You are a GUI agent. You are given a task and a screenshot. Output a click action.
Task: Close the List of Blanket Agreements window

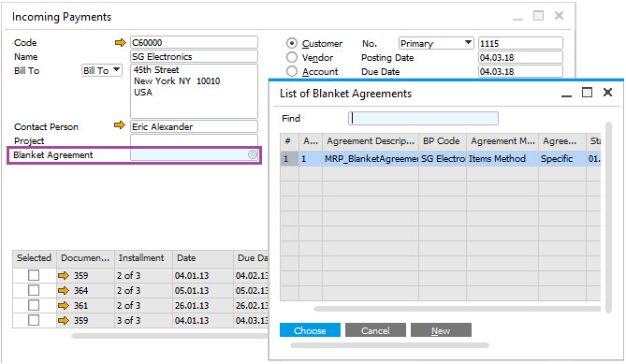pos(607,93)
